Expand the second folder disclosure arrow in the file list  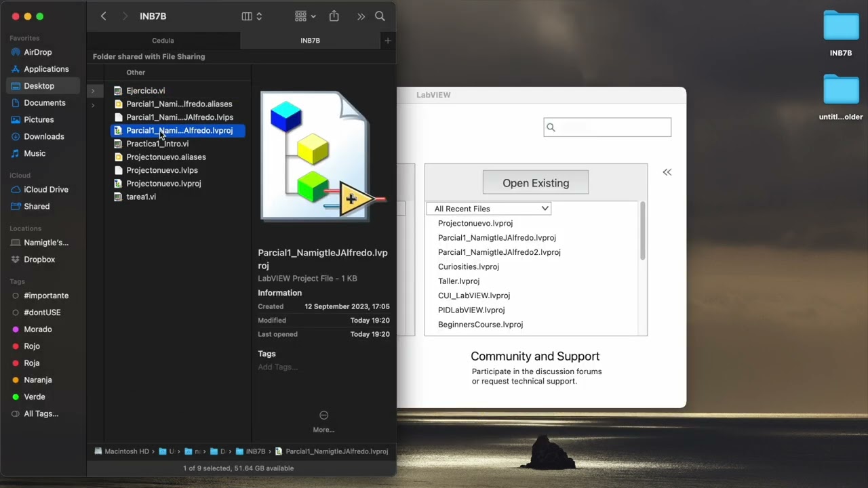[93, 105]
